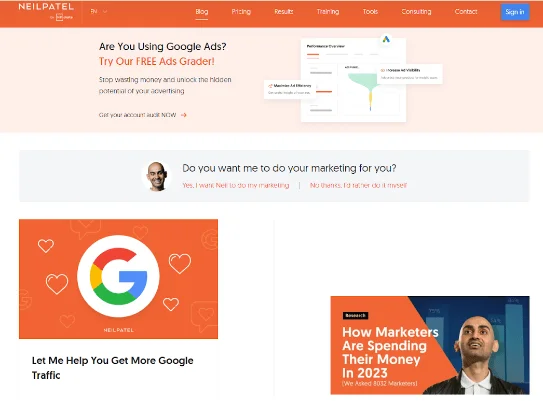Open the Blog menu item
The height and width of the screenshot is (401, 543).
click(x=202, y=12)
